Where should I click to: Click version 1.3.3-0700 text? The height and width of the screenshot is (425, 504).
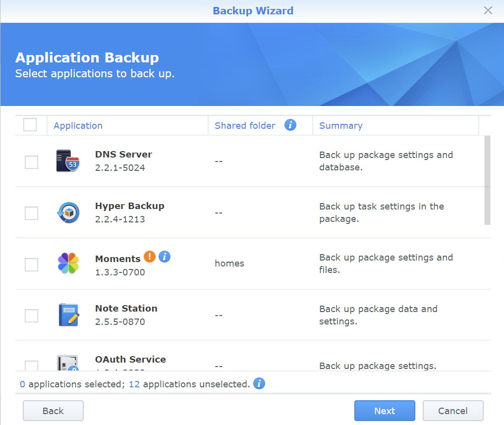click(120, 272)
